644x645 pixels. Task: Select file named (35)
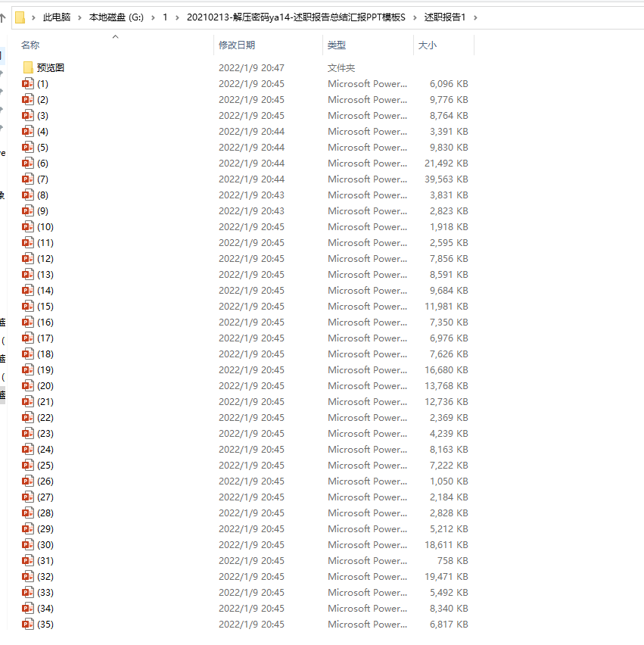[45, 624]
